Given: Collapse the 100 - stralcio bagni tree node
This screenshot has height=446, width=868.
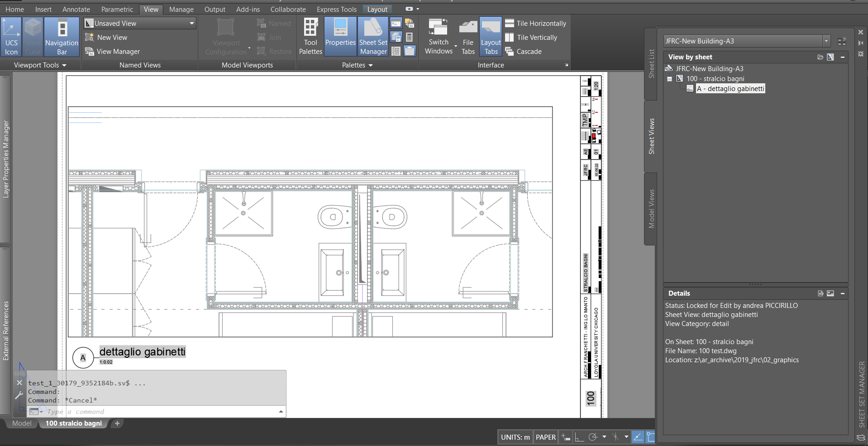Looking at the screenshot, I should (x=670, y=79).
